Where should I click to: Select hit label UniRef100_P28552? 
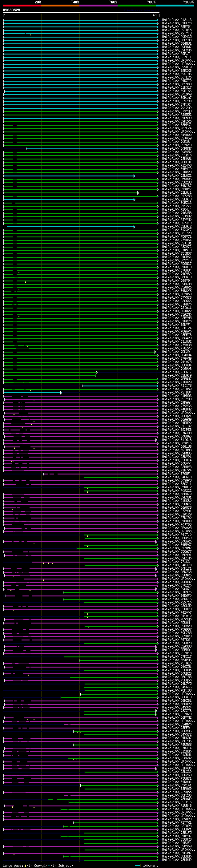(x=177, y=115)
